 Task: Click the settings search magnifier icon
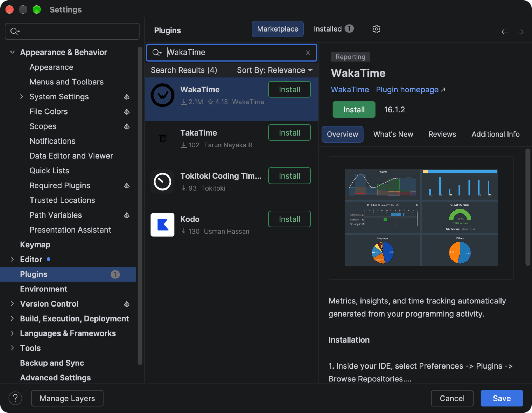(x=15, y=32)
